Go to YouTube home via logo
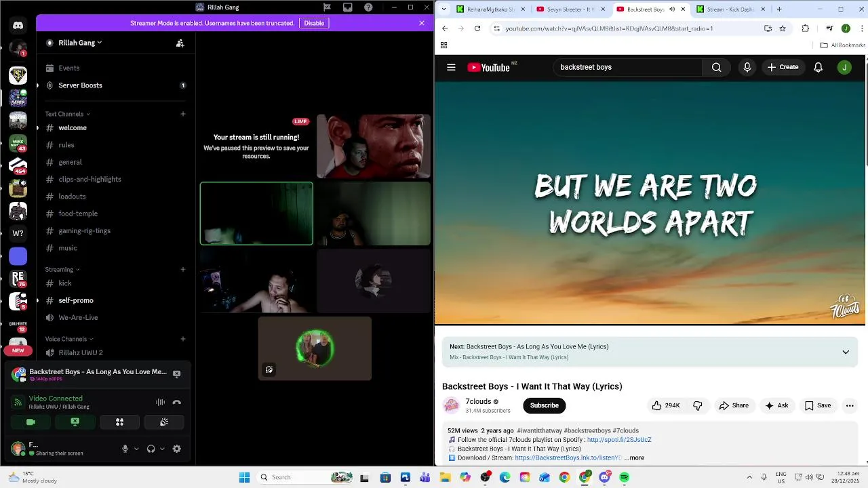The image size is (868, 488). click(489, 67)
